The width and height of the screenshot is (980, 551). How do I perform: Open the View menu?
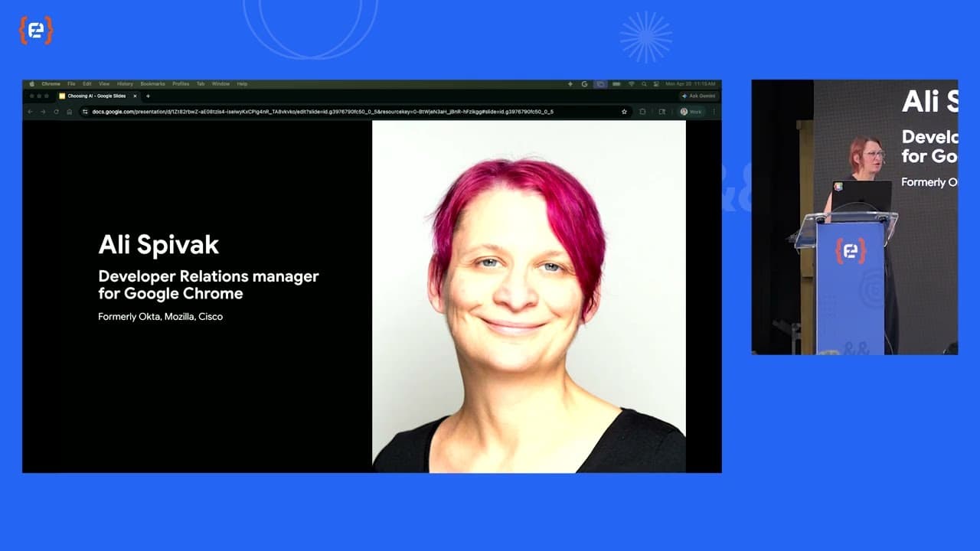(104, 84)
